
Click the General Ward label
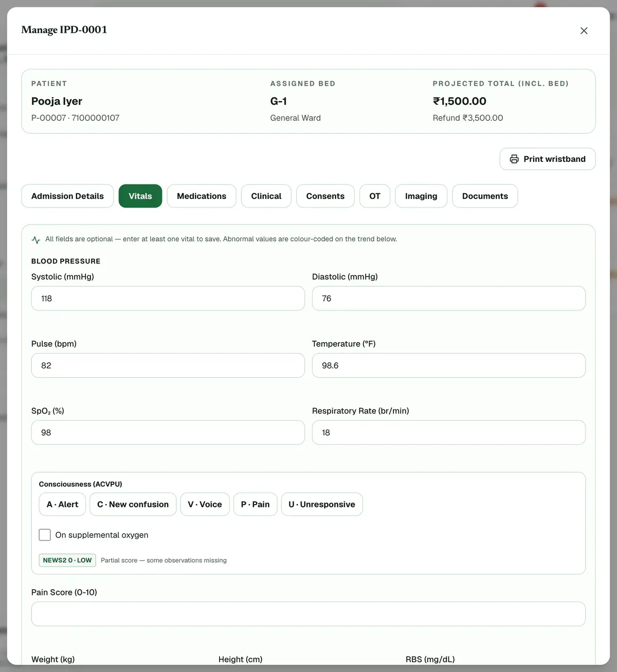point(296,118)
